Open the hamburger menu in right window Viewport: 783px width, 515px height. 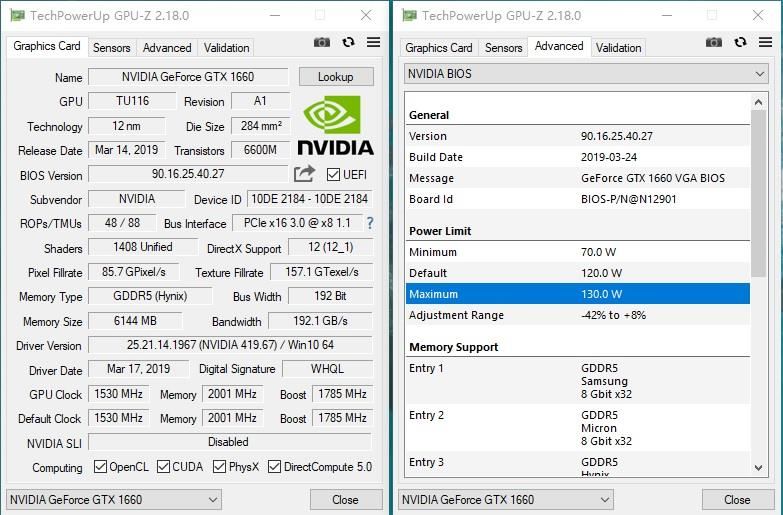pos(765,43)
